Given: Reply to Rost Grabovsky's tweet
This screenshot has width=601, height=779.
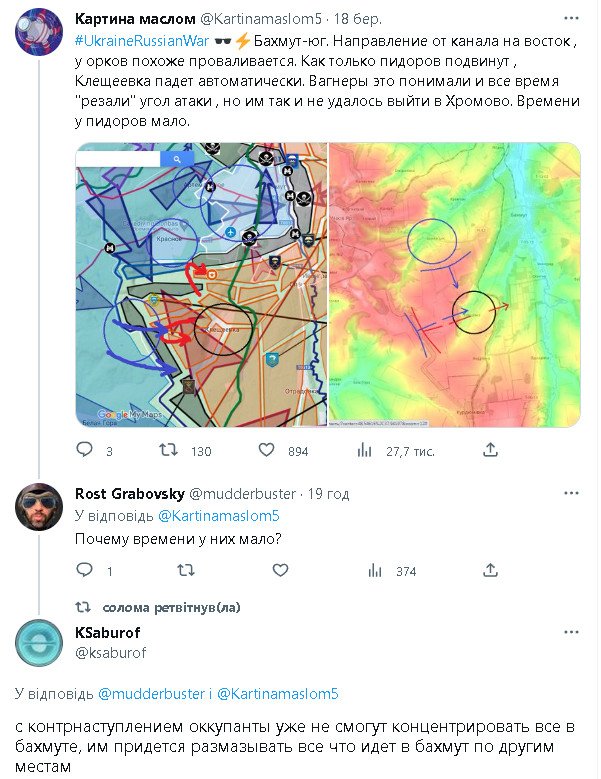Looking at the screenshot, I should pyautogui.click(x=84, y=571).
